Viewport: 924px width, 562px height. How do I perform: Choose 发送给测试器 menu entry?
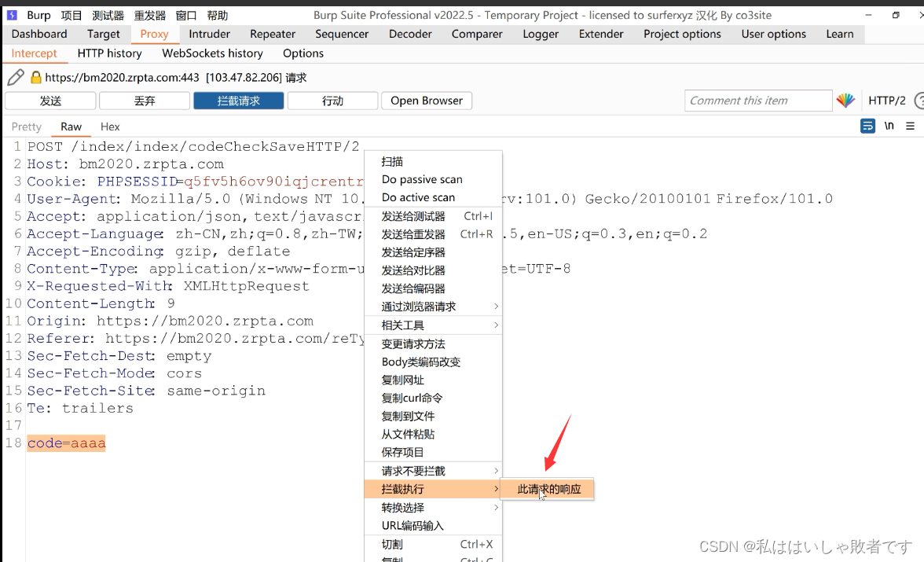(x=434, y=216)
